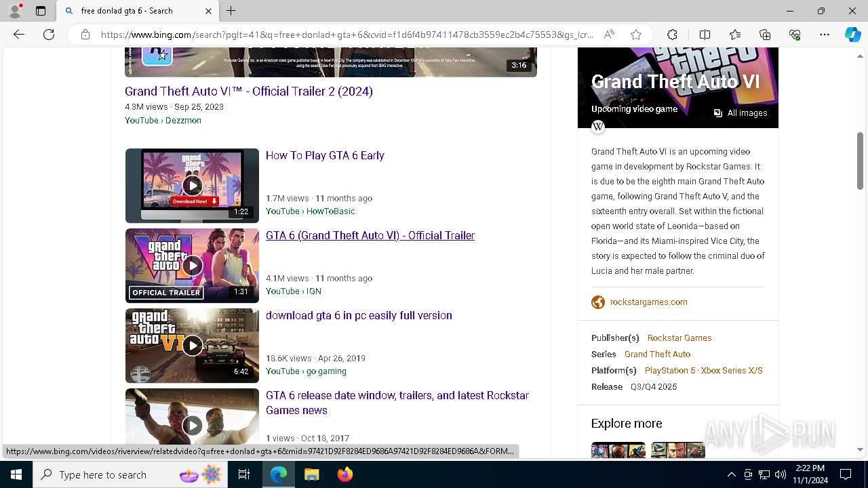
Task: Click the address bar URL field
Action: 347,35
